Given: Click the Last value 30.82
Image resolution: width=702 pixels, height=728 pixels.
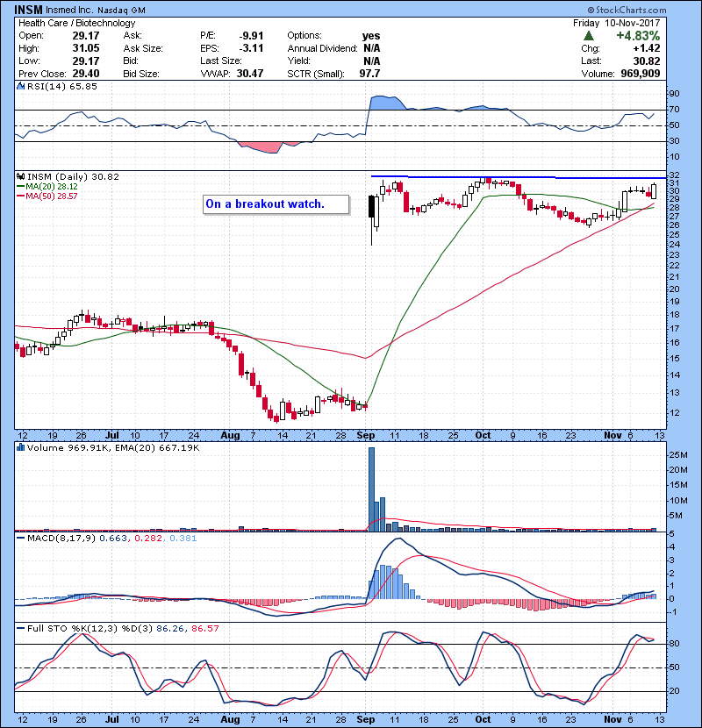Looking at the screenshot, I should pos(646,61).
